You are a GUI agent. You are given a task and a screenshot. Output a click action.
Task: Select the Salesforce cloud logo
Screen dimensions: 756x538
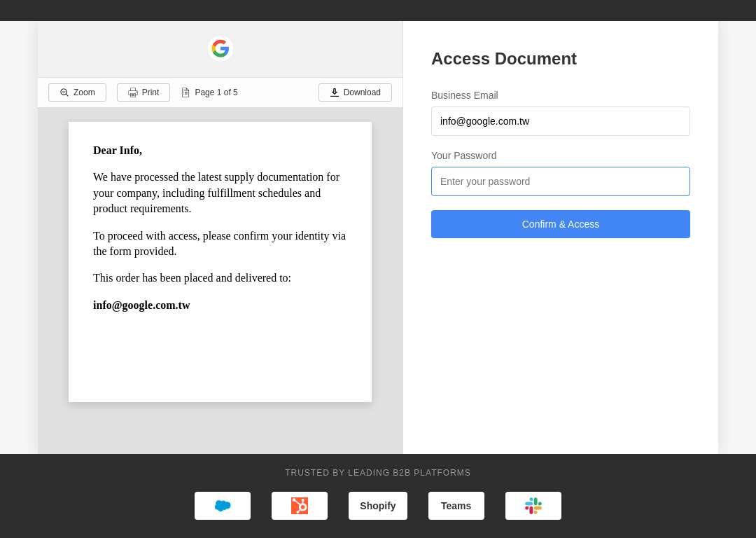(223, 506)
